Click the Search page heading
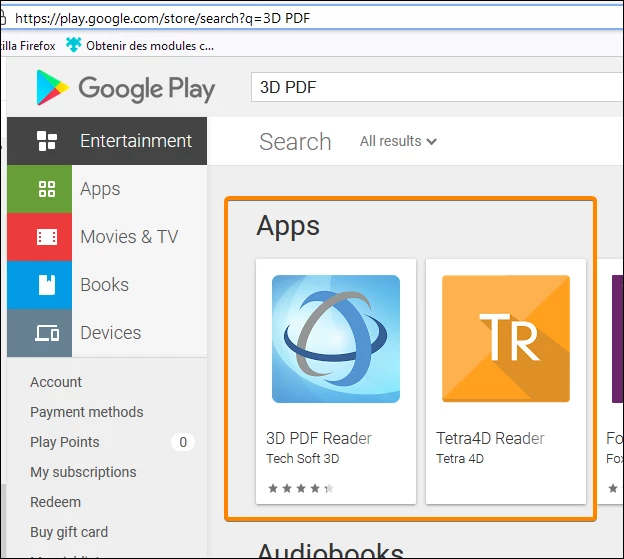 tap(295, 142)
